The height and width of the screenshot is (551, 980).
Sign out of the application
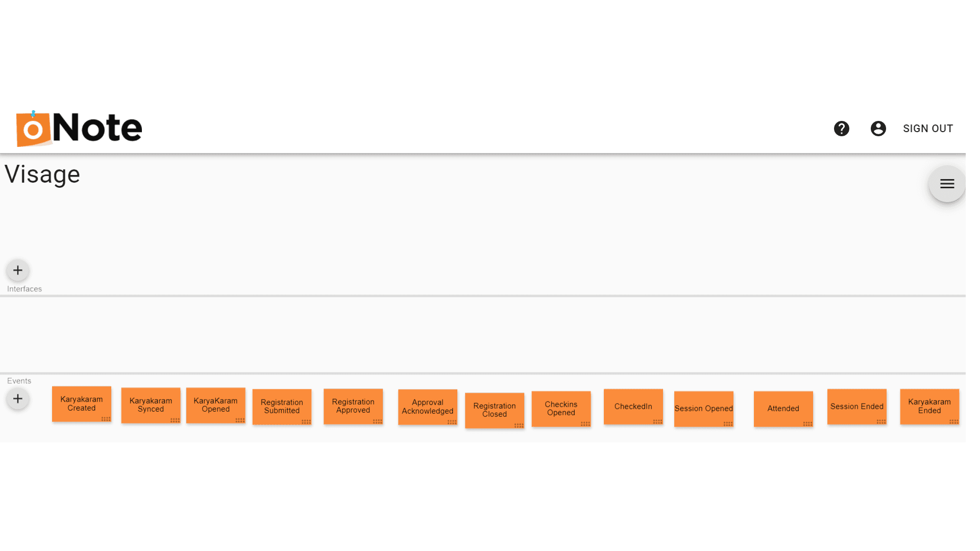(928, 129)
